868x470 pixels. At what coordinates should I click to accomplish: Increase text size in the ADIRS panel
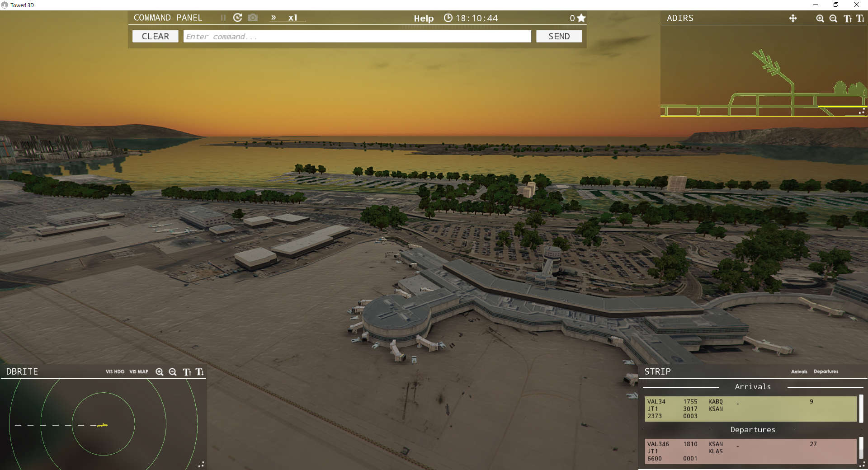tap(847, 19)
